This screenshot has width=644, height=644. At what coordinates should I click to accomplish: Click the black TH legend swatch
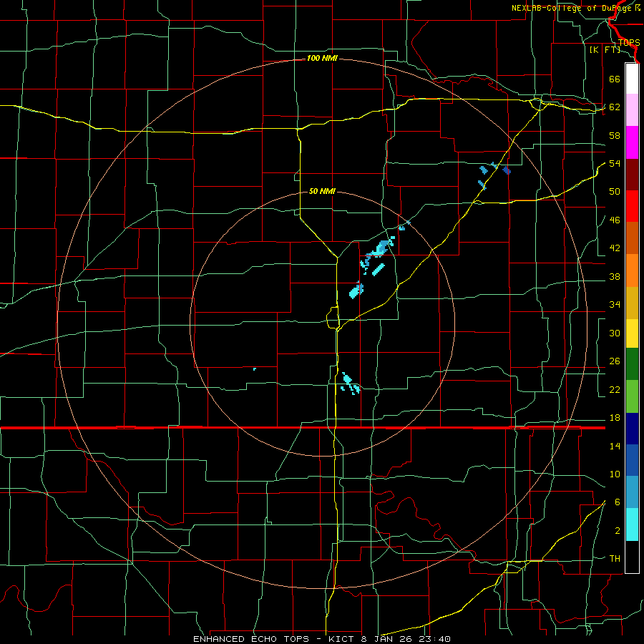632,557
